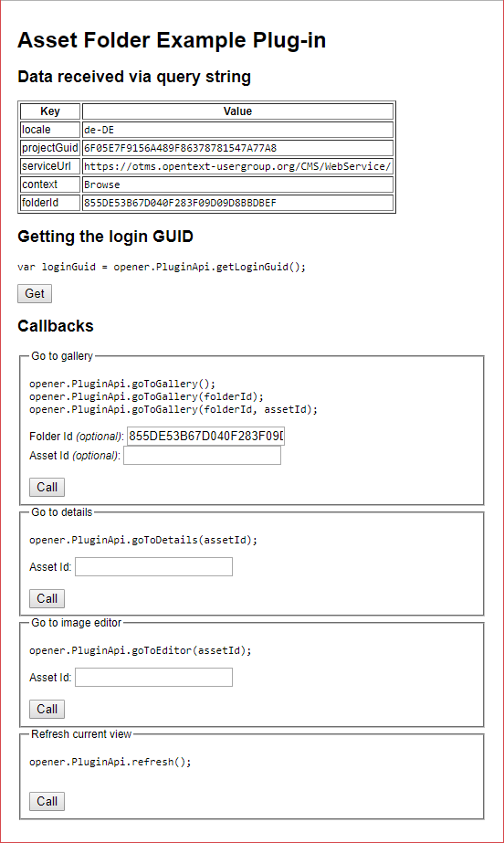Click the opener.PluginApi.refresh() code text
This screenshot has height=843, width=504.
[x=110, y=762]
